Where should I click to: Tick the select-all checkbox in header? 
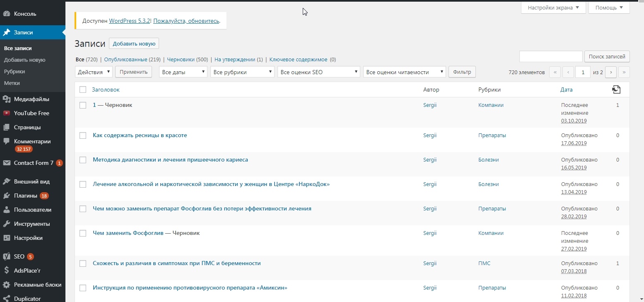(x=83, y=89)
